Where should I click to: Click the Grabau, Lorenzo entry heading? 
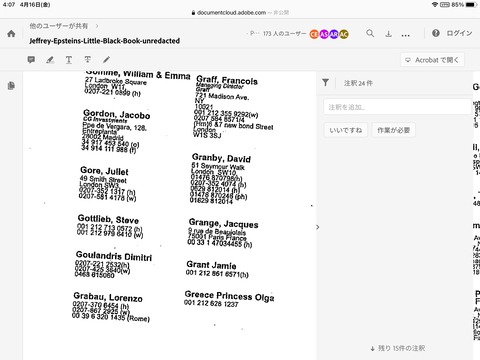108,297
